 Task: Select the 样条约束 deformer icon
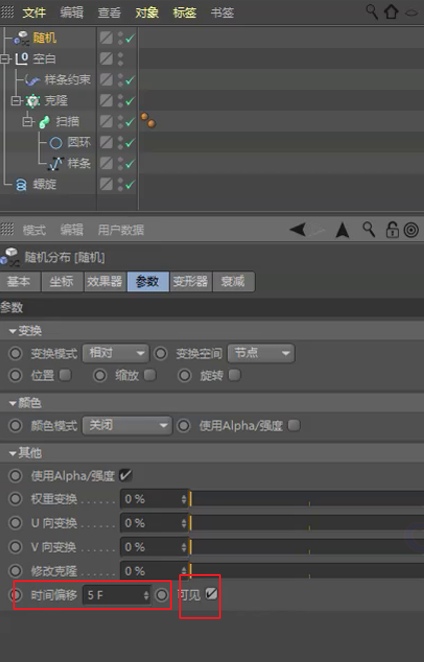(32, 79)
